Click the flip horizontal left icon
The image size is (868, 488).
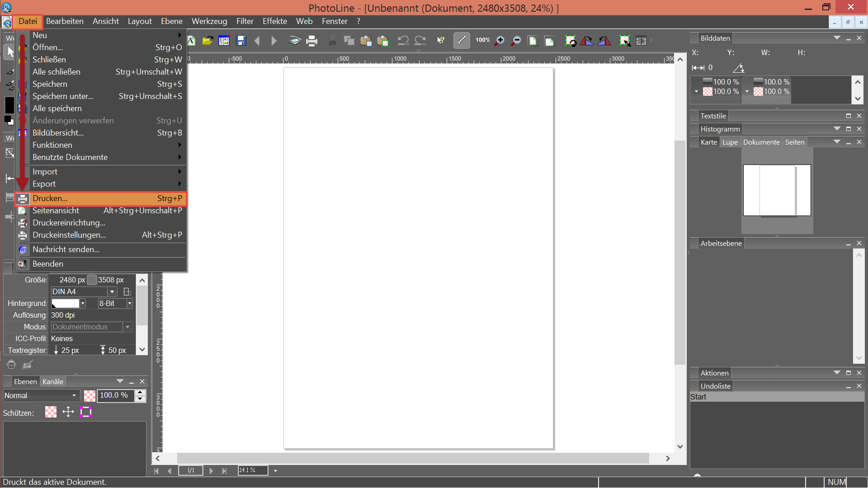pos(587,41)
